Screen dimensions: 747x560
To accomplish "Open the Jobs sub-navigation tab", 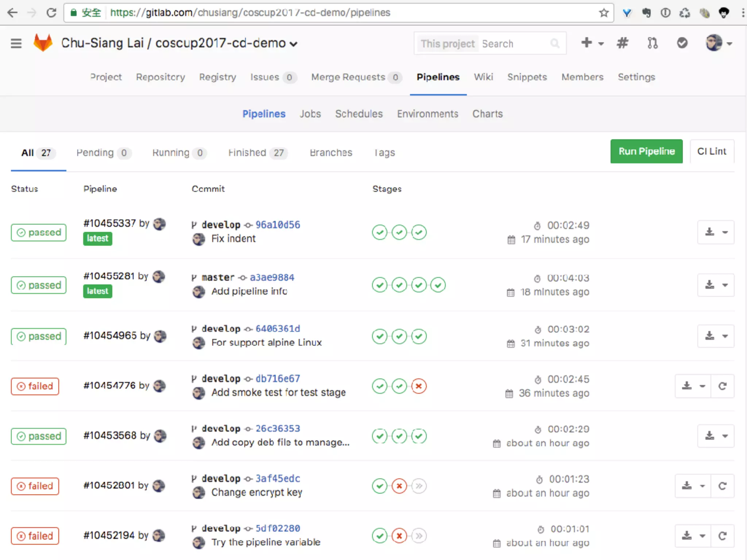I will [310, 114].
